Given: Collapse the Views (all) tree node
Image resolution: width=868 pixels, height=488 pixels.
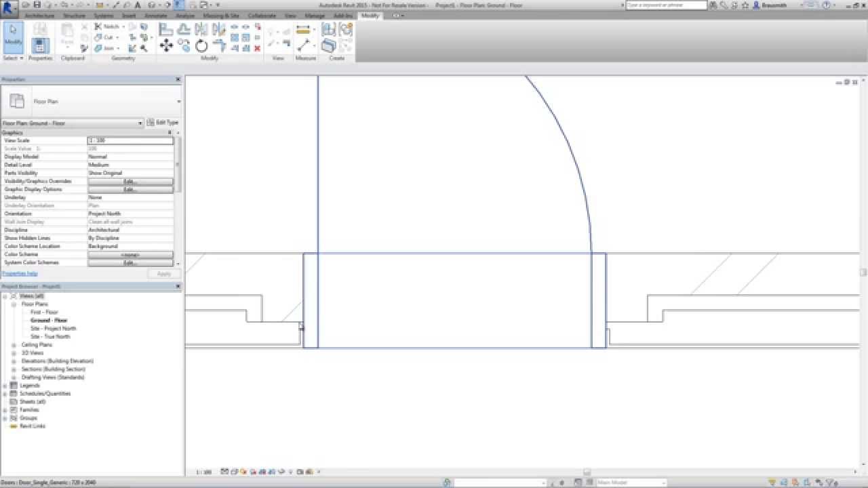Looking at the screenshot, I should point(5,296).
